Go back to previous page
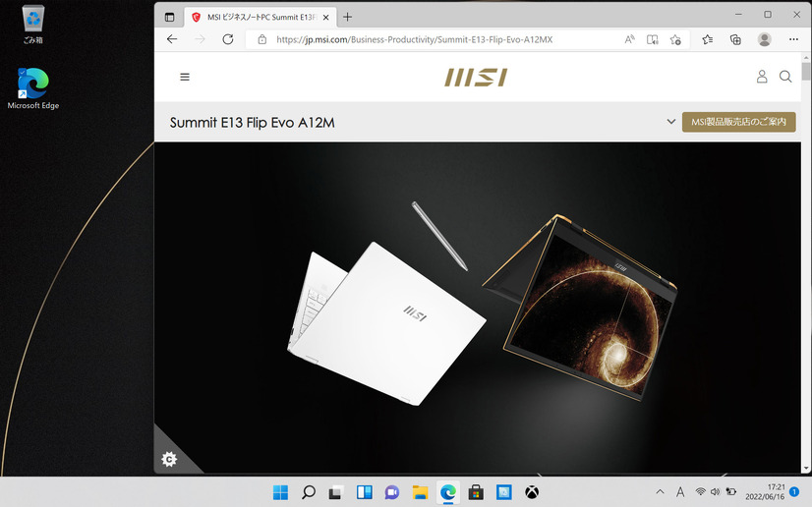 coord(172,39)
